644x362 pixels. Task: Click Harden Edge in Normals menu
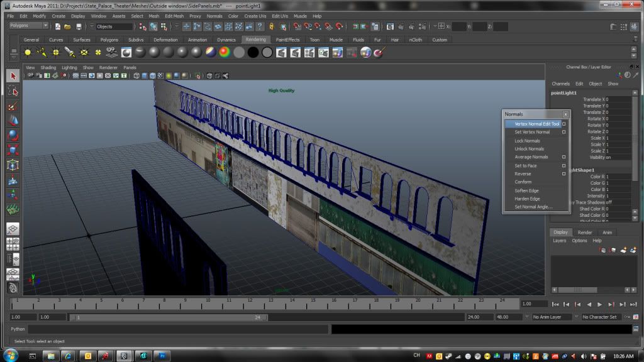527,199
